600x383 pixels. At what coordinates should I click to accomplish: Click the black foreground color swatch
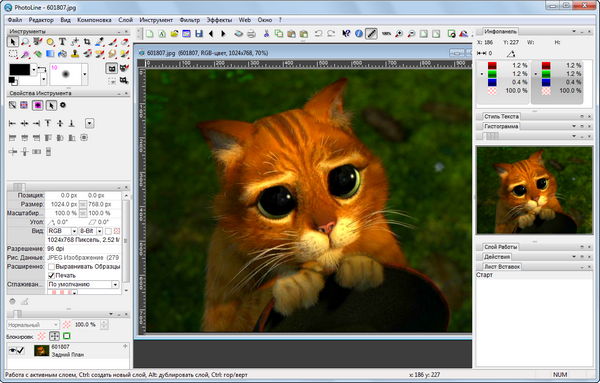pyautogui.click(x=20, y=69)
